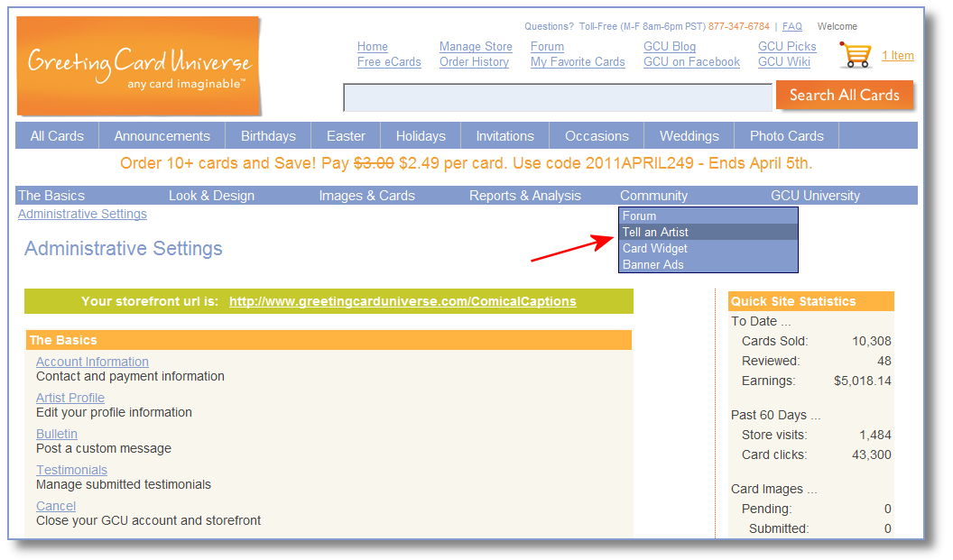View Order History
Screen dimensions: 953x560
pyautogui.click(x=474, y=62)
